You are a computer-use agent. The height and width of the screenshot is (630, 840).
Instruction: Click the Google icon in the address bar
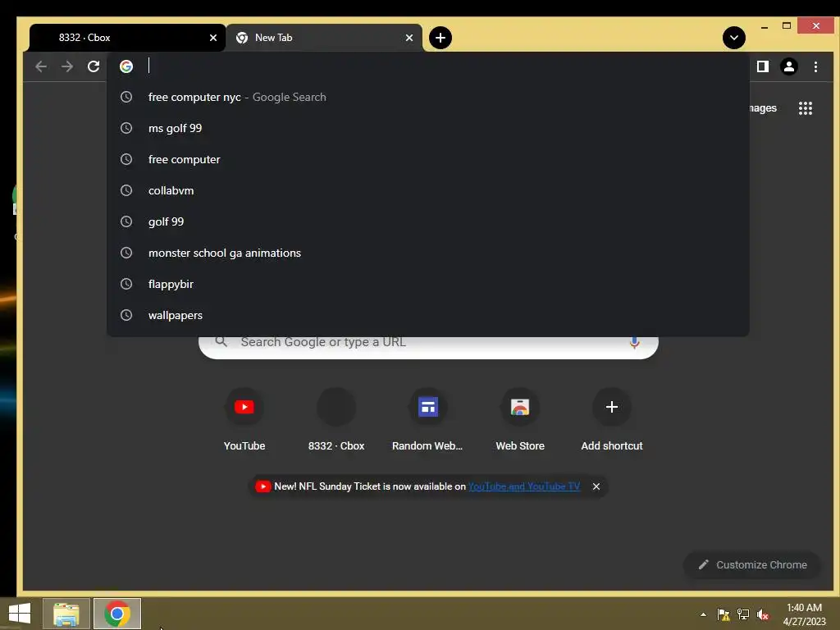126,66
